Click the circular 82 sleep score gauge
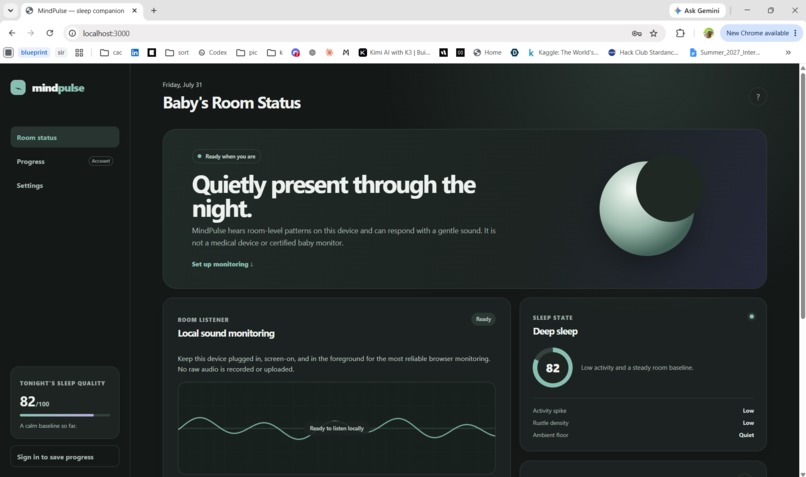 pos(553,368)
